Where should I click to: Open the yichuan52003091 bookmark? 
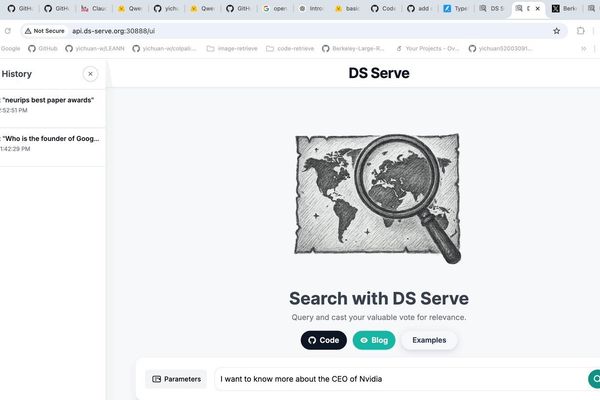pos(501,49)
